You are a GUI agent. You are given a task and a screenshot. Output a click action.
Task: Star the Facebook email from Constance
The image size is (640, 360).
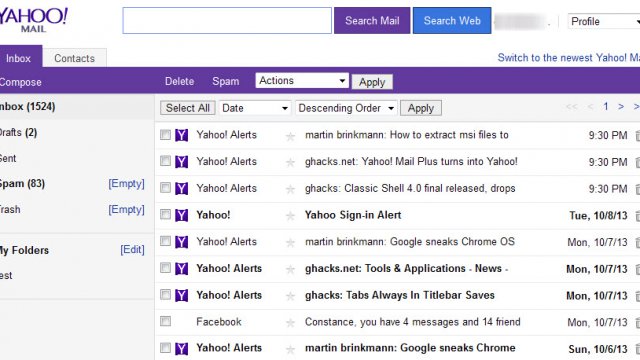[x=290, y=323]
